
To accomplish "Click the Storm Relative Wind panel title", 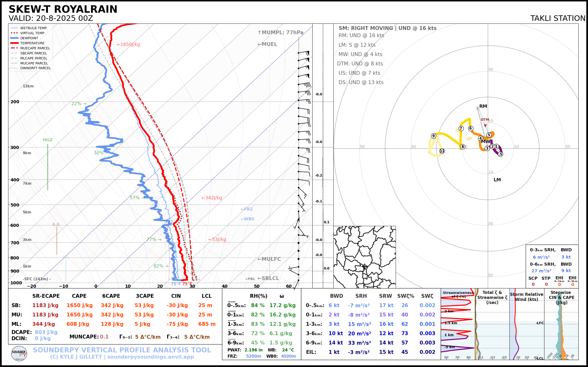I will tap(526, 297).
